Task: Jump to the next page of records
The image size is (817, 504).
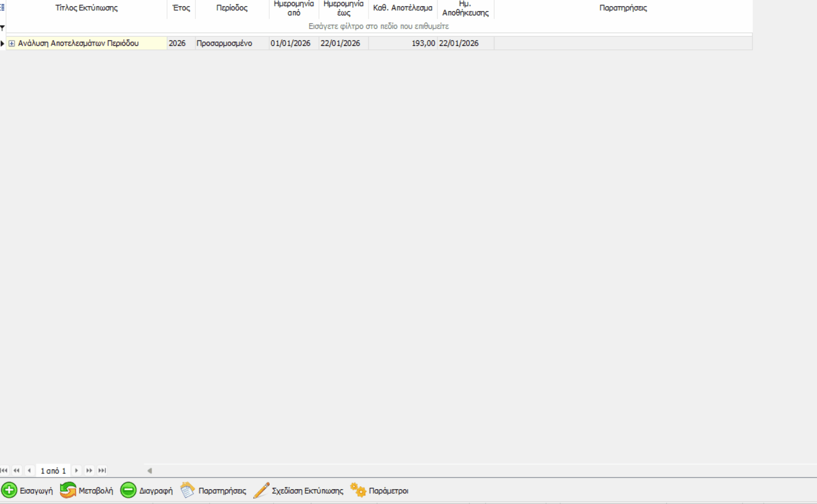Action: pos(89,471)
